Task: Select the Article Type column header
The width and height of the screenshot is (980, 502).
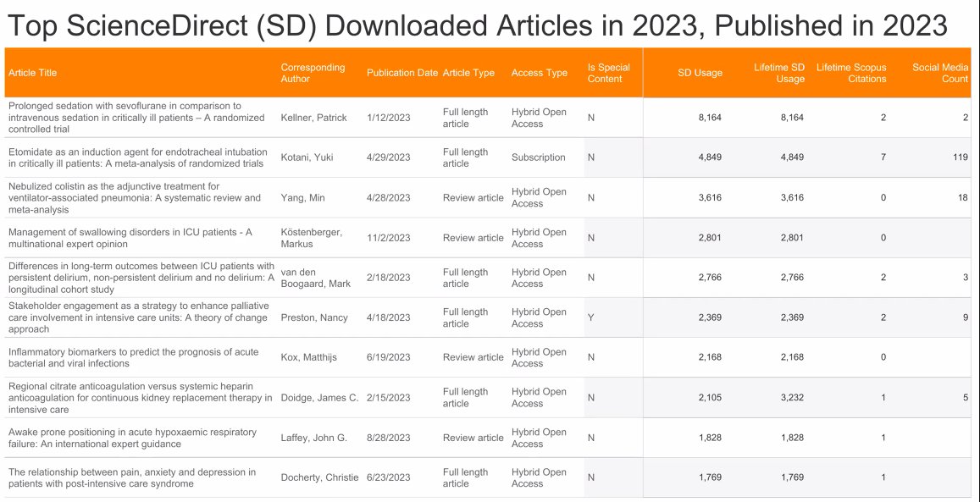Action: coord(468,73)
